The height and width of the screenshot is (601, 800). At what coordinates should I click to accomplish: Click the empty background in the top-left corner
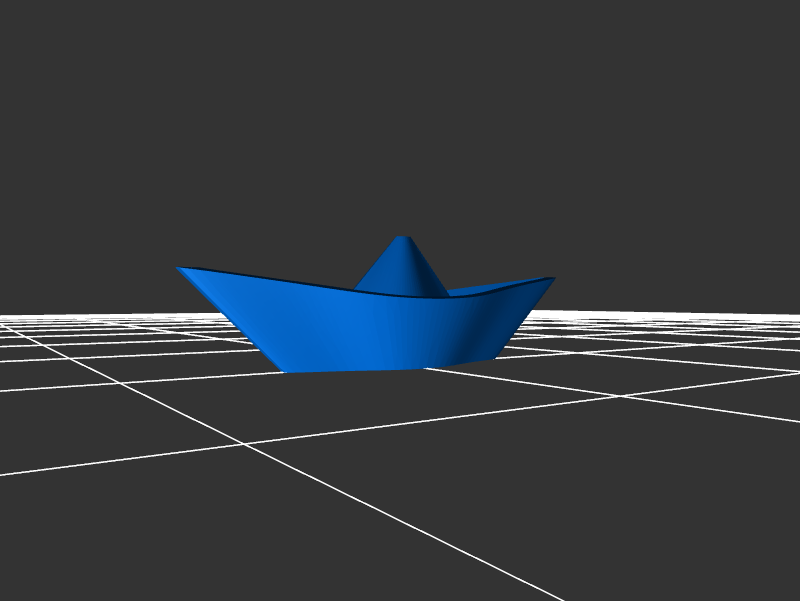click(40, 40)
